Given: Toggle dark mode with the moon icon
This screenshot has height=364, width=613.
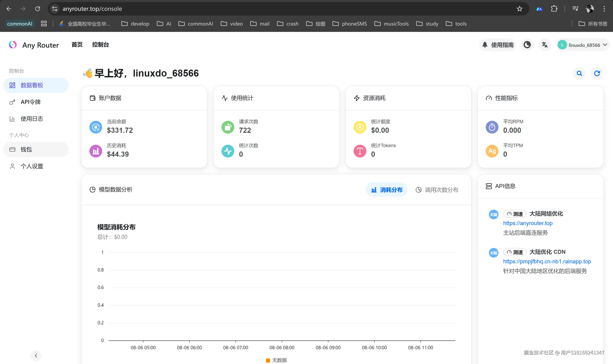Looking at the screenshot, I should [x=527, y=45].
